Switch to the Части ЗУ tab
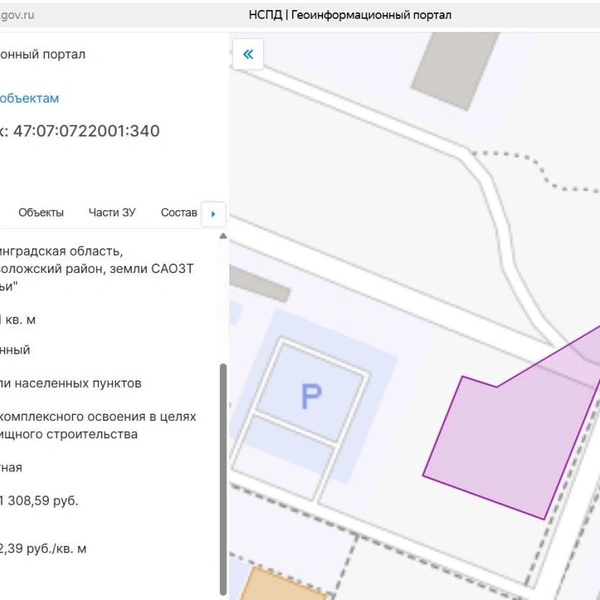Screen dimensions: 600x600 112,212
